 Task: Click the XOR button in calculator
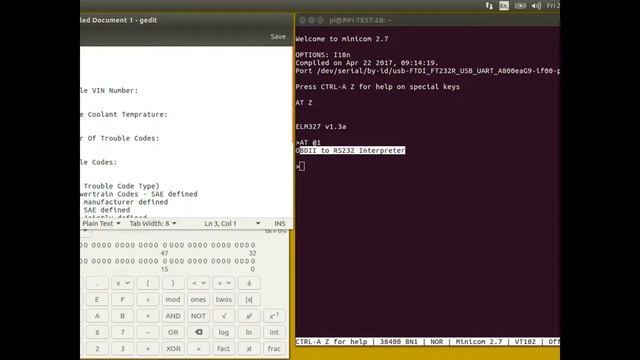[x=173, y=349]
